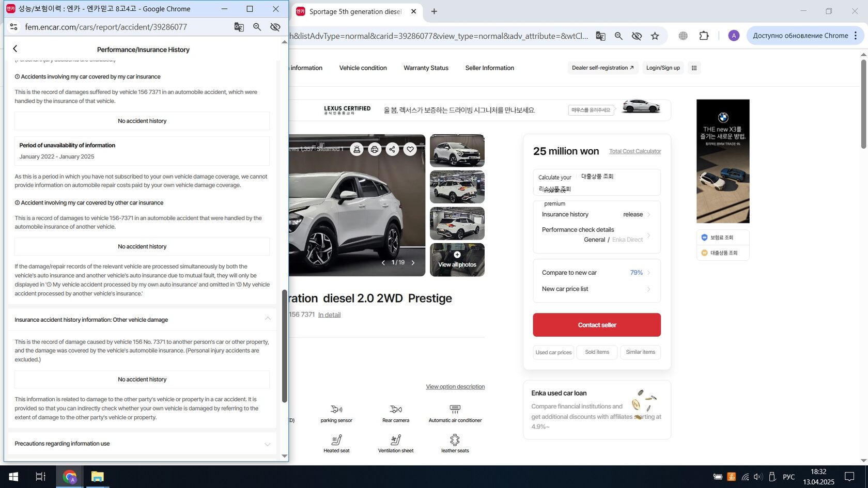This screenshot has height=488, width=868.
Task: Open File Explorer from taskbar
Action: pyautogui.click(x=97, y=477)
